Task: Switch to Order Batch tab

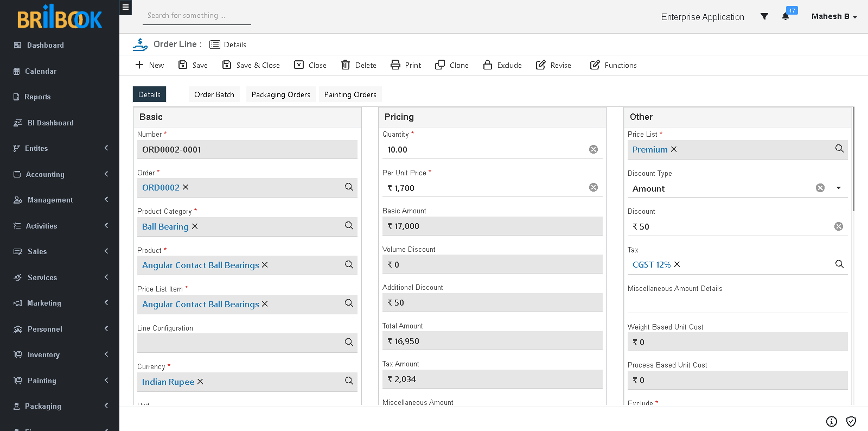Action: point(214,94)
